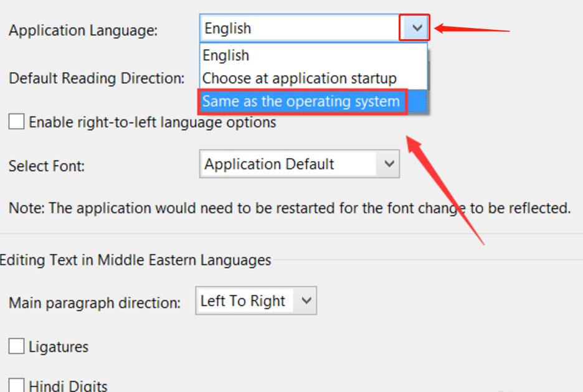Open the Application Language dropdown arrow
Viewport: 583px width, 392px height.
coord(414,28)
